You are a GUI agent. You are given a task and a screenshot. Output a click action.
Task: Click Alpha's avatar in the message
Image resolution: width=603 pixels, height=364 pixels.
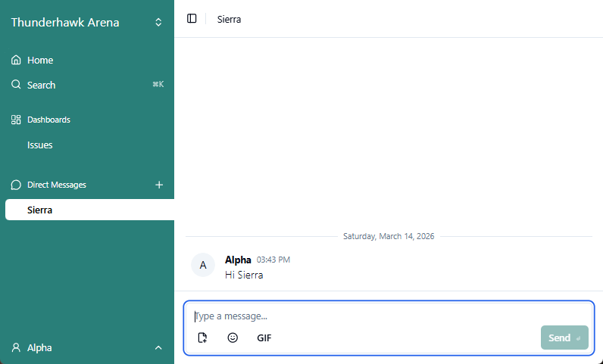point(203,266)
